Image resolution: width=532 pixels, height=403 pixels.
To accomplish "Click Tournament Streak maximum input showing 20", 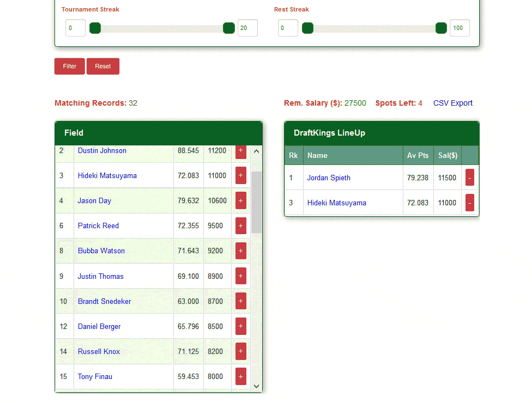I will (247, 28).
